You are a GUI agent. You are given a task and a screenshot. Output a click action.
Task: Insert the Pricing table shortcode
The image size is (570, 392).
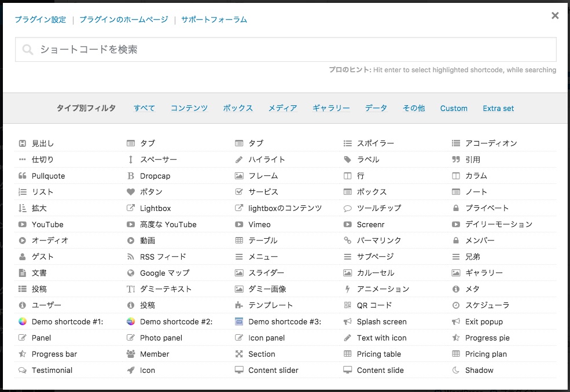tap(378, 354)
